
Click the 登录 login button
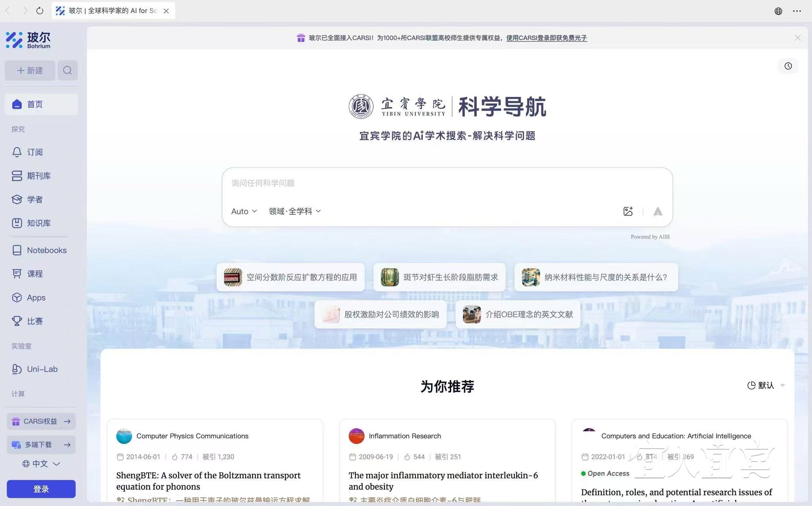pos(41,489)
